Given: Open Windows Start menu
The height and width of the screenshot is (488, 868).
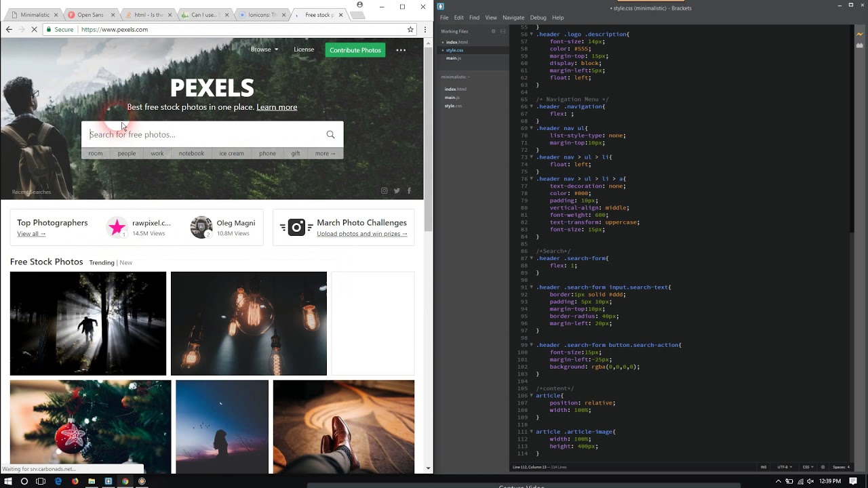Looking at the screenshot, I should point(8,481).
